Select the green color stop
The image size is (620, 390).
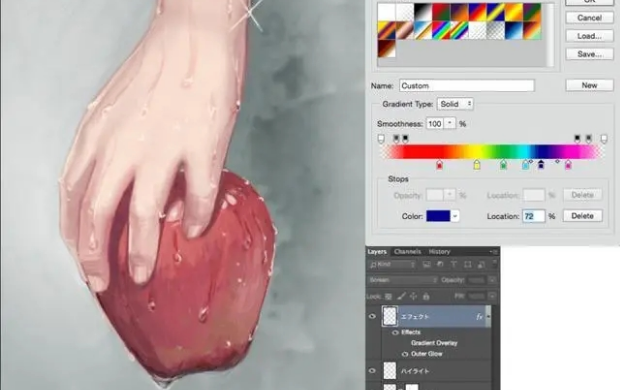503,165
